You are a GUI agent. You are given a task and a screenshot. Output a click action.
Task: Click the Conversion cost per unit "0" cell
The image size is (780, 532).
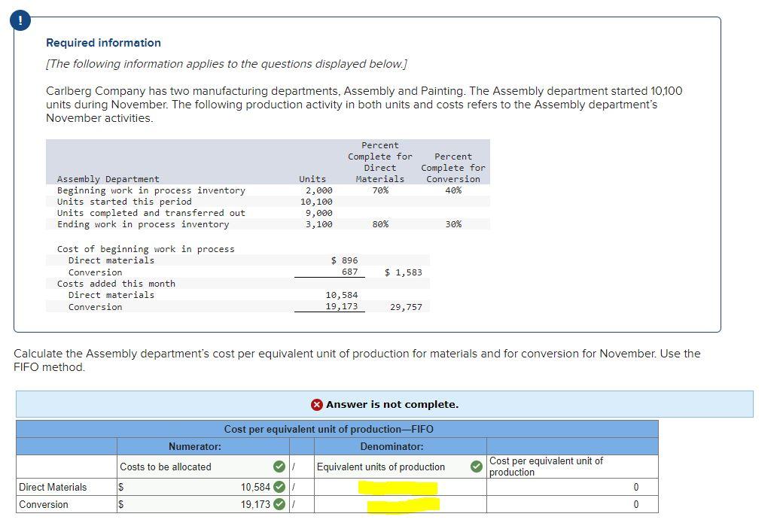(x=635, y=505)
